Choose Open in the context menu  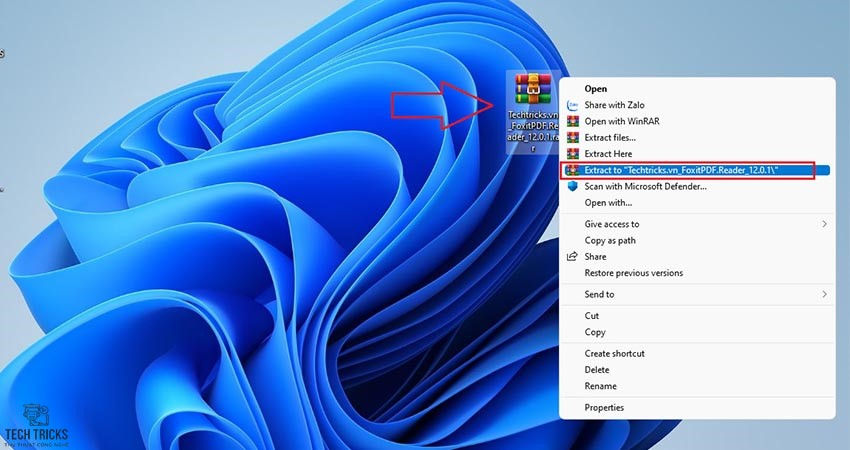click(697, 89)
